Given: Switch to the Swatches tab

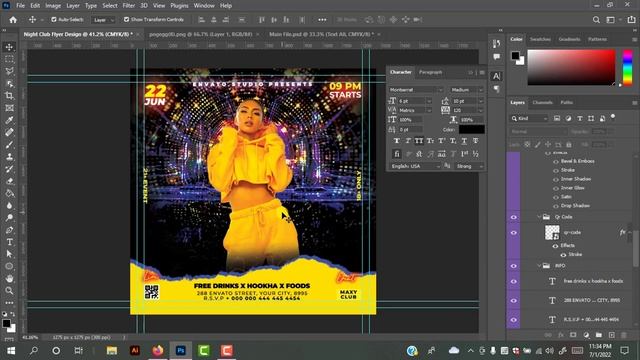Looking at the screenshot, I should (540, 39).
